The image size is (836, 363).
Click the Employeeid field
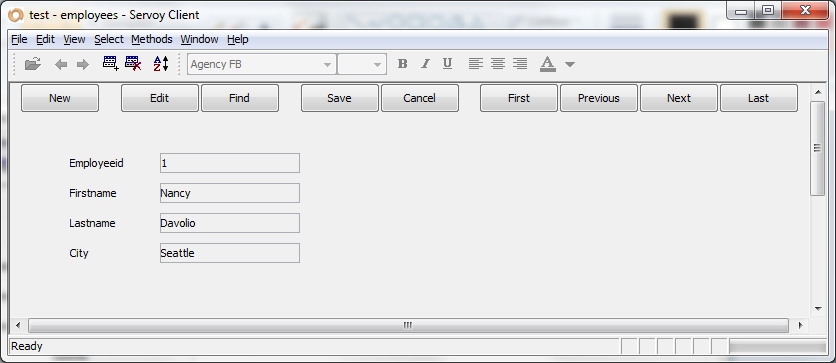[x=230, y=163]
